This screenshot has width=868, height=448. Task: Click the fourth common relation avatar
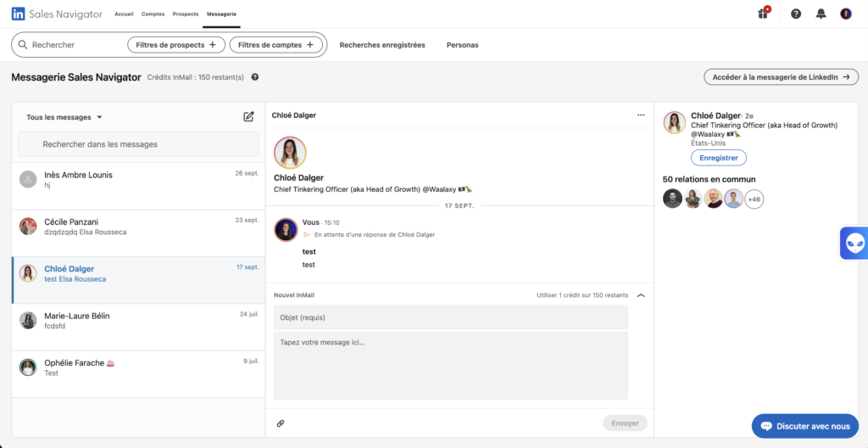[x=734, y=199]
